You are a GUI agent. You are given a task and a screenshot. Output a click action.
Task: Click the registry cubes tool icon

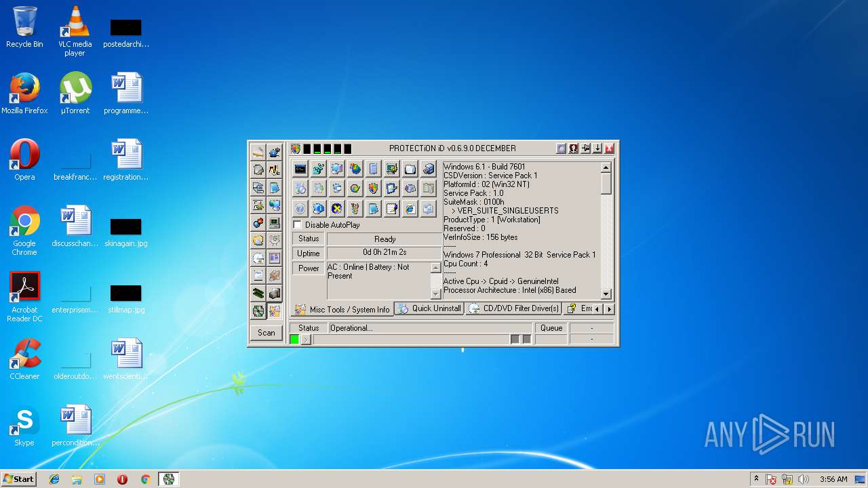[x=319, y=169]
